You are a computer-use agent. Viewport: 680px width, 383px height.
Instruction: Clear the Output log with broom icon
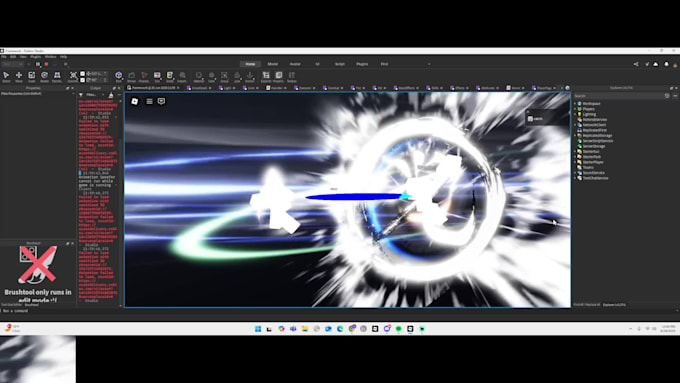[x=111, y=95]
